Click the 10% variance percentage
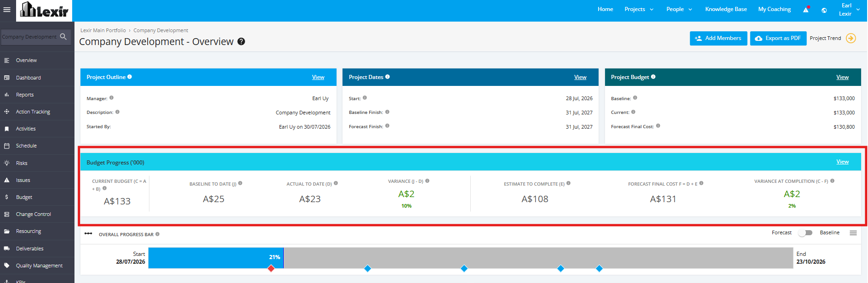The image size is (868, 283). [406, 206]
